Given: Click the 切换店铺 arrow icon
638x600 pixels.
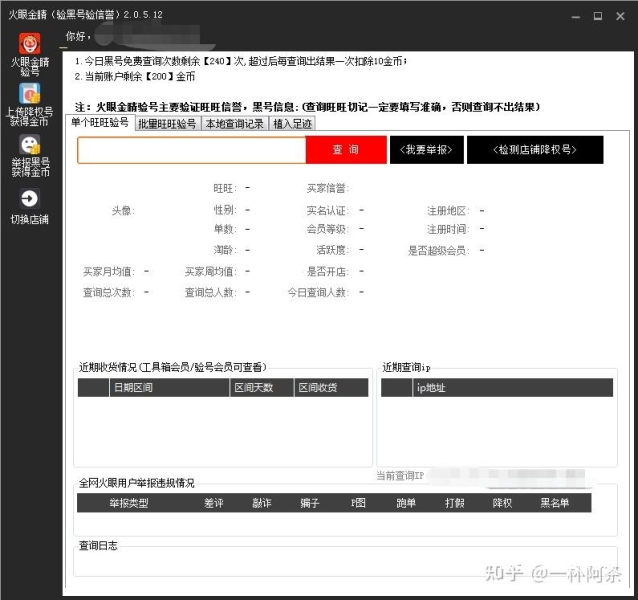Looking at the screenshot, I should (30, 198).
